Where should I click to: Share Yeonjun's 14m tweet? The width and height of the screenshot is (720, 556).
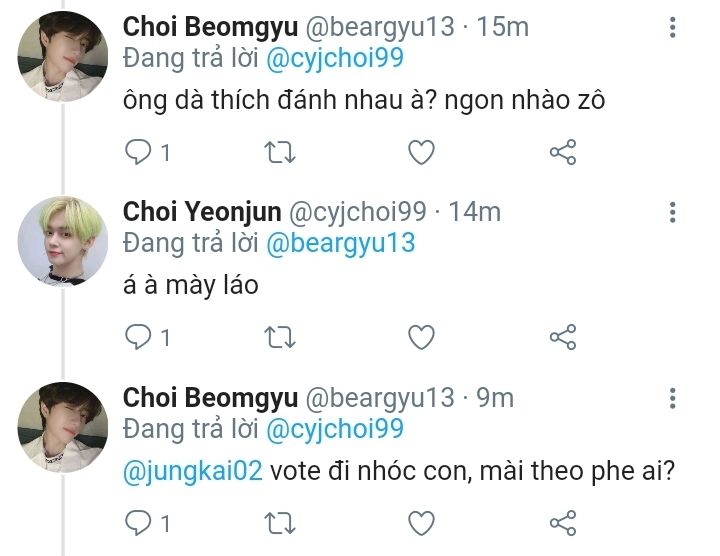[x=563, y=337]
